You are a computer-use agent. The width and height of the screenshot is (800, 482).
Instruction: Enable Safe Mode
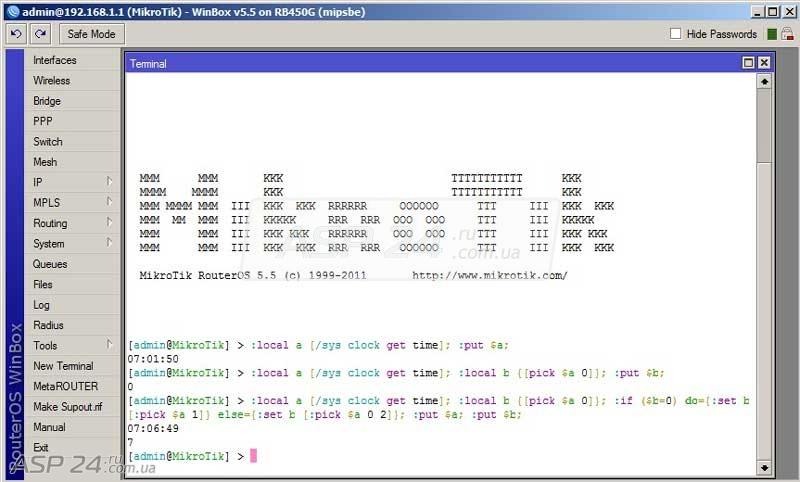pos(91,34)
